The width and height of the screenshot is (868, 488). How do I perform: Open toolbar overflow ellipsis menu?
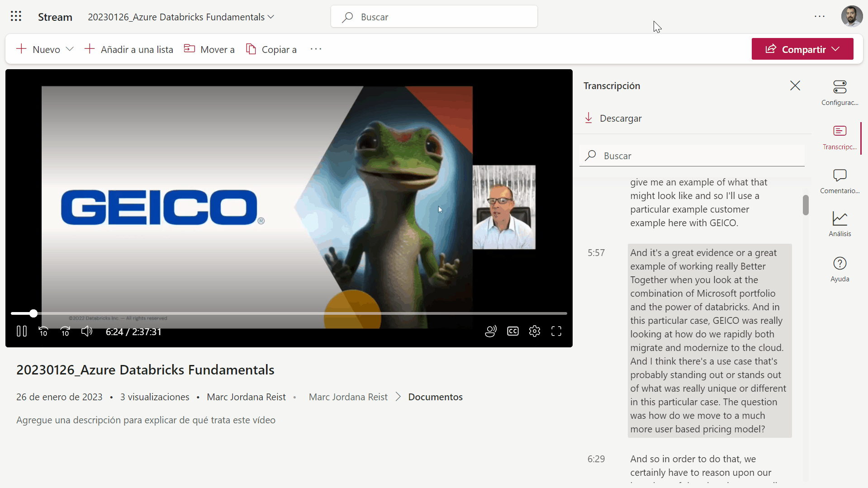pyautogui.click(x=316, y=49)
